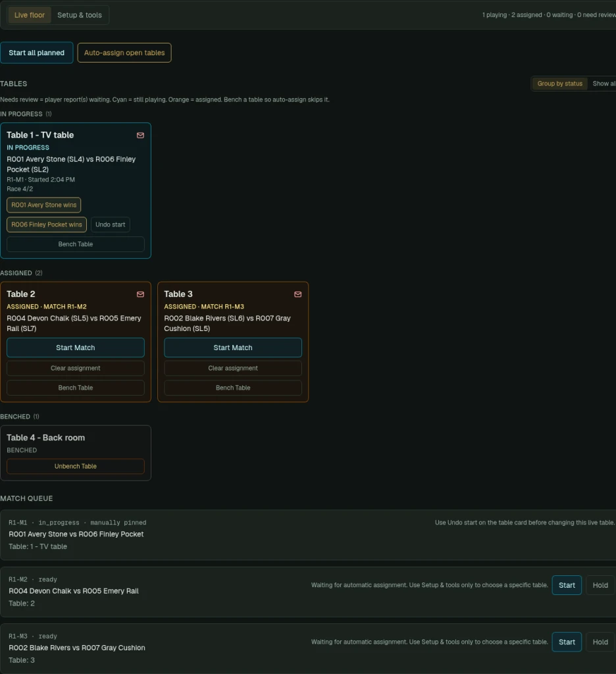This screenshot has height=674, width=616.
Task: Bench Table 1 - TV table
Action: tap(76, 244)
